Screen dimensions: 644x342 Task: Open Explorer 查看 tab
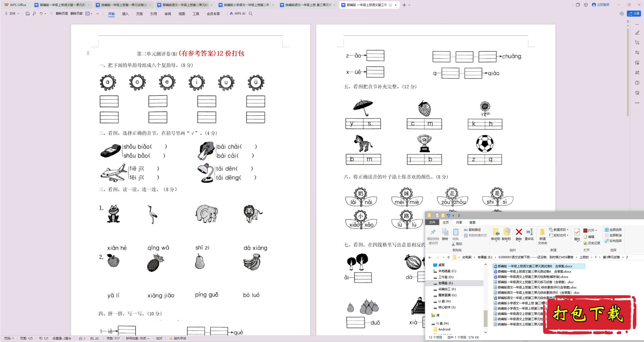[472, 222]
